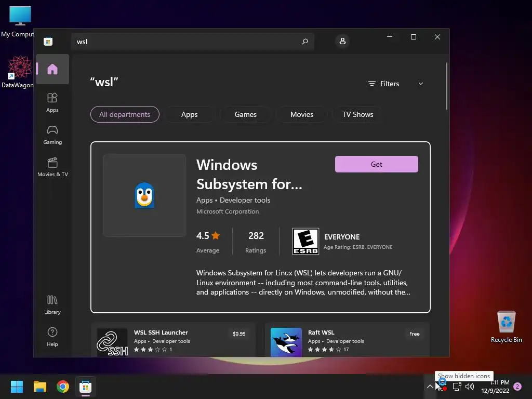Click the Store window vertical scrollbar

click(447, 87)
